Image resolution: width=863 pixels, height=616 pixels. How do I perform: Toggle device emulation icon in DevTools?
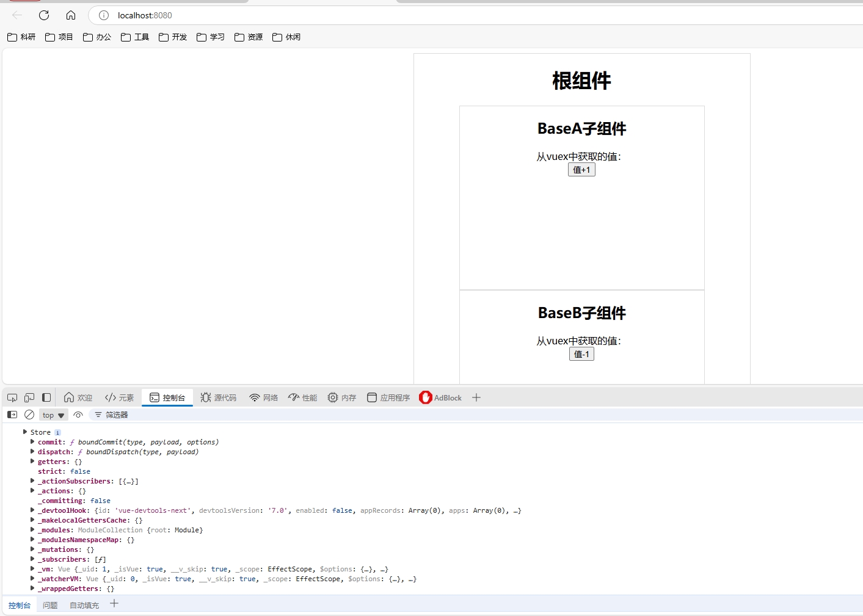(29, 397)
